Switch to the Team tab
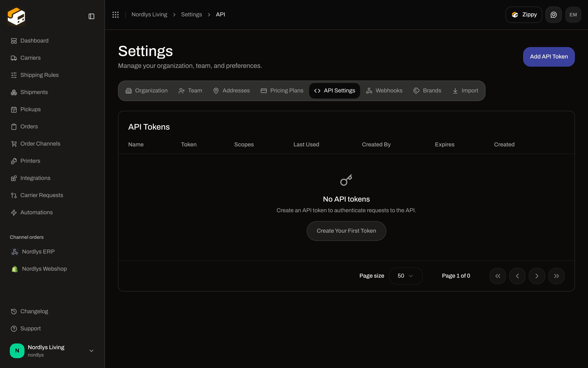 pyautogui.click(x=190, y=91)
